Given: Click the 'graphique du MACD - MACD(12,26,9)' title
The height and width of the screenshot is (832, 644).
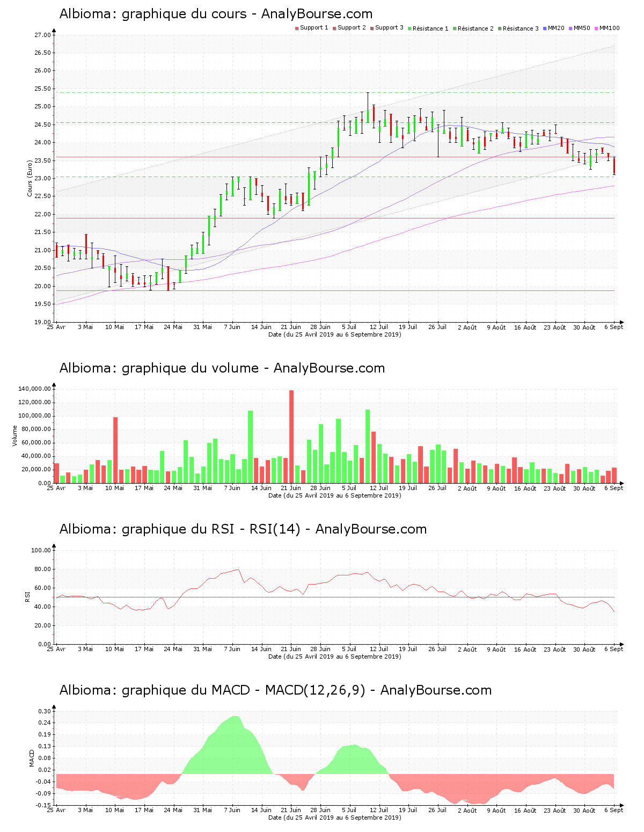Looking at the screenshot, I should click(275, 690).
